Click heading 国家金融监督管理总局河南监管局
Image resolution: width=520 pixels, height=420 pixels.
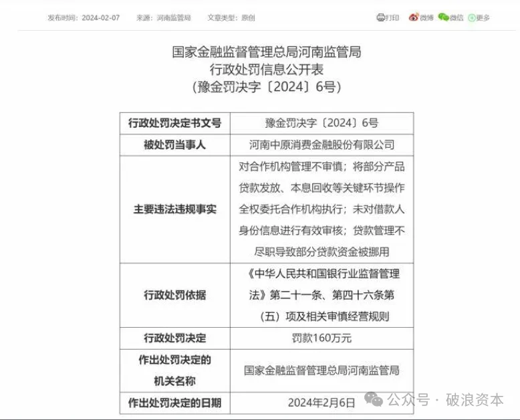tap(267, 52)
